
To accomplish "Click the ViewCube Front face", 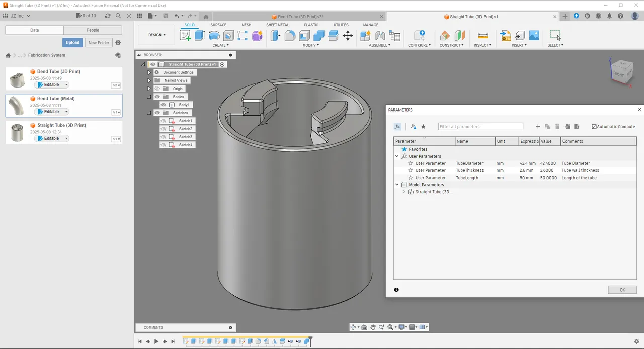I will pos(619,74).
